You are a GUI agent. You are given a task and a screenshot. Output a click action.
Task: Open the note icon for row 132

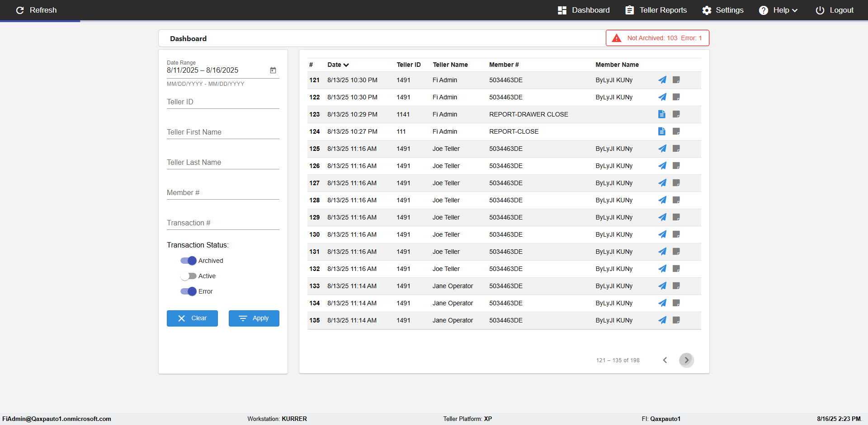[x=676, y=269]
